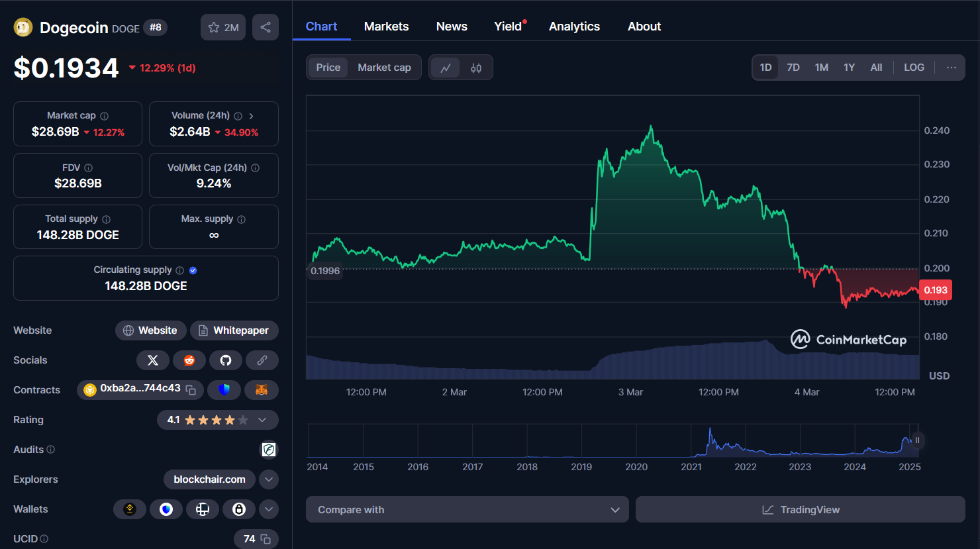This screenshot has width=980, height=549.
Task: Open the Compare with dropdown
Action: (x=467, y=509)
